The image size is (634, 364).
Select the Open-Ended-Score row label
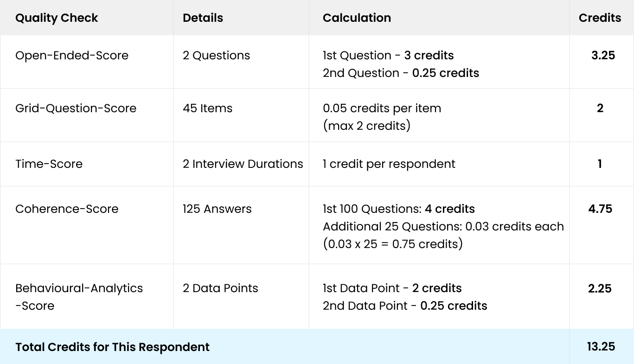[x=72, y=55]
